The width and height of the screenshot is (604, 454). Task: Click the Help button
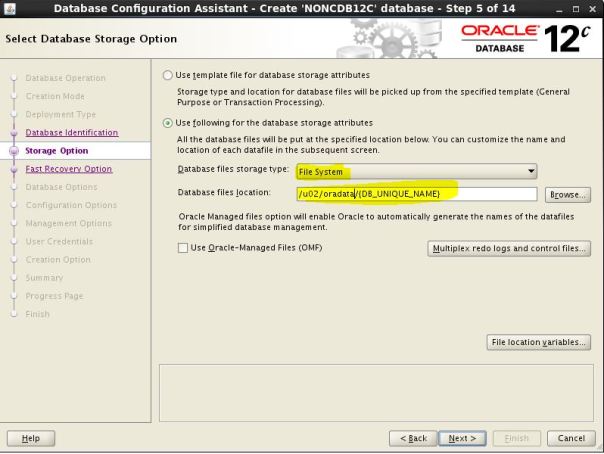31,438
